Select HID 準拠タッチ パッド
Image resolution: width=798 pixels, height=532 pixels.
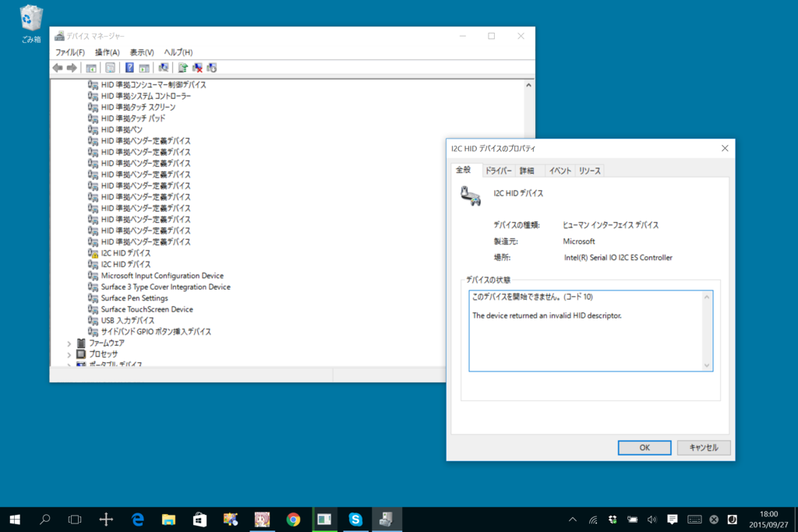132,118
